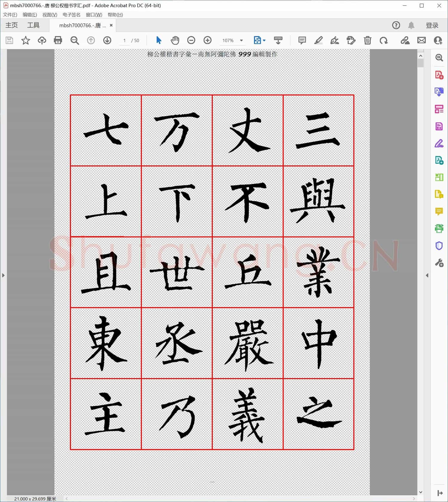This screenshot has height=502, width=448.
Task: Open Scan and OCR tool icon
Action: point(439,229)
